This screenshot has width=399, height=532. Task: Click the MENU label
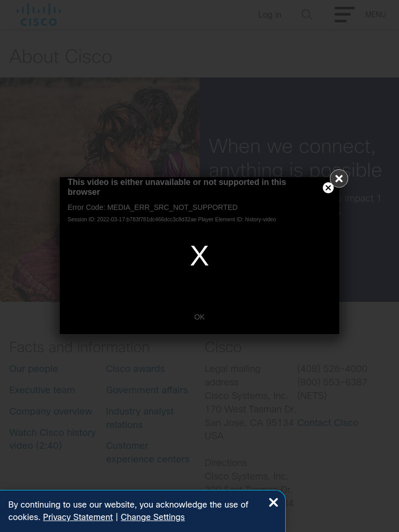click(x=375, y=15)
